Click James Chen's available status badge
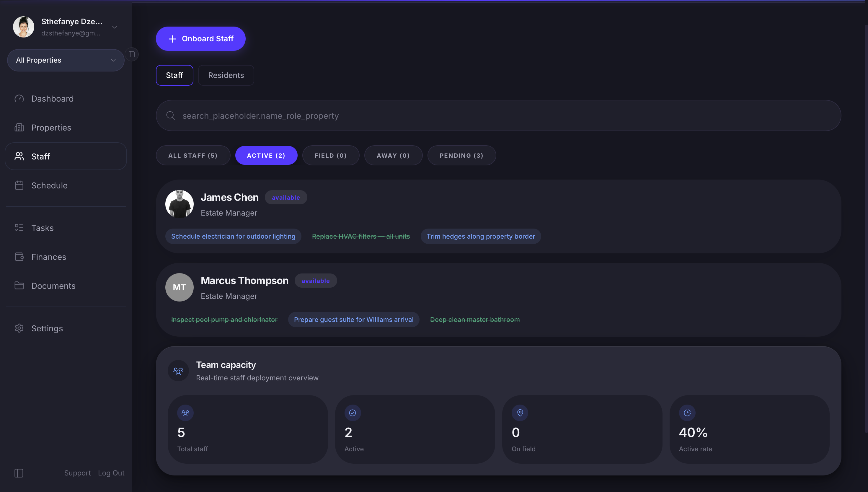 (x=286, y=197)
